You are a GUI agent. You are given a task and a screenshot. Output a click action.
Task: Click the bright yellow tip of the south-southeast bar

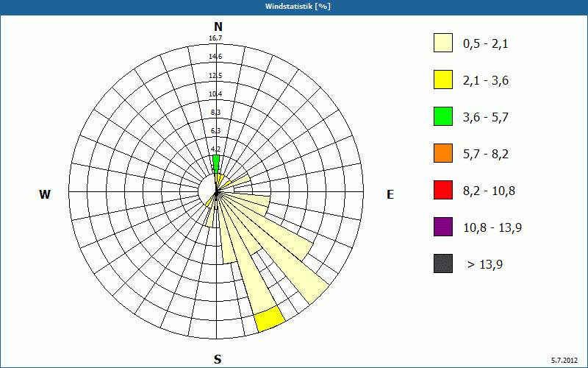coord(270,319)
